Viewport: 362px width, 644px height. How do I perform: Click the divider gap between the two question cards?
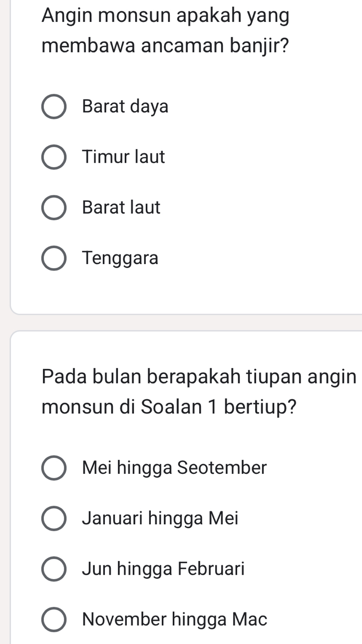186,322
